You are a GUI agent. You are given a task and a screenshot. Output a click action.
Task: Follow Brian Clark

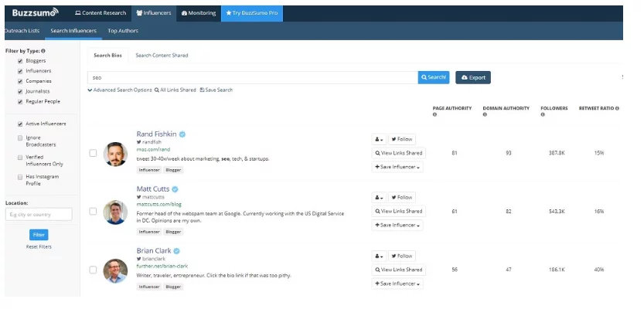[x=402, y=256]
